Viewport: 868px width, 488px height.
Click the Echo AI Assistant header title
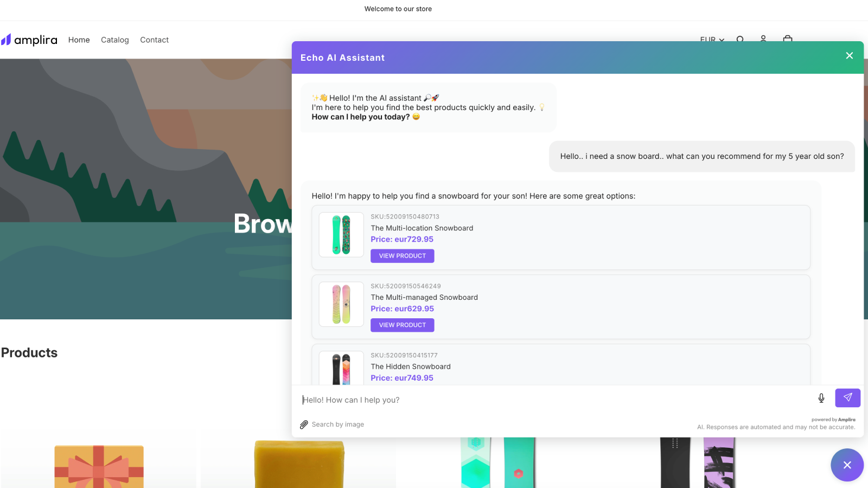pyautogui.click(x=343, y=58)
